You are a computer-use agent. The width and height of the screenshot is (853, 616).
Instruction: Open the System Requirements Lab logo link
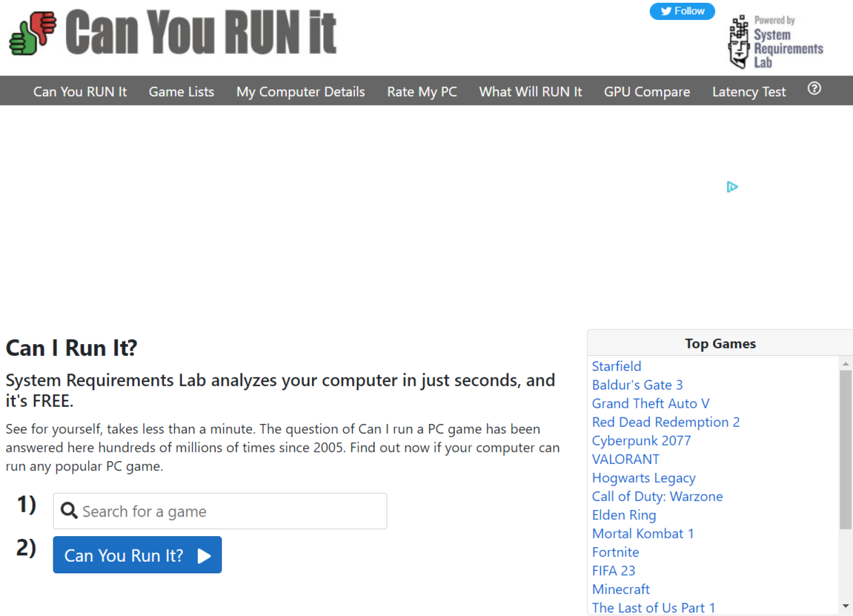[x=776, y=42]
